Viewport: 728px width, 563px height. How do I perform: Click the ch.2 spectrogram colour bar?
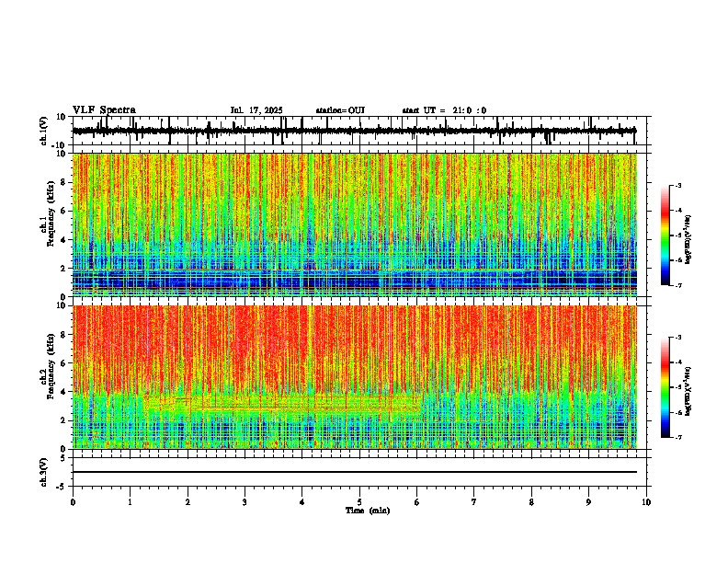click(665, 387)
